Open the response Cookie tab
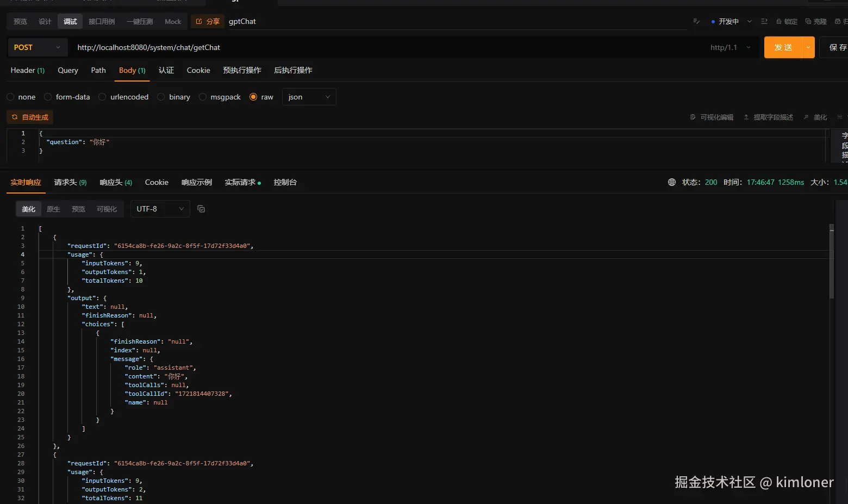This screenshot has width=848, height=504. tap(157, 182)
